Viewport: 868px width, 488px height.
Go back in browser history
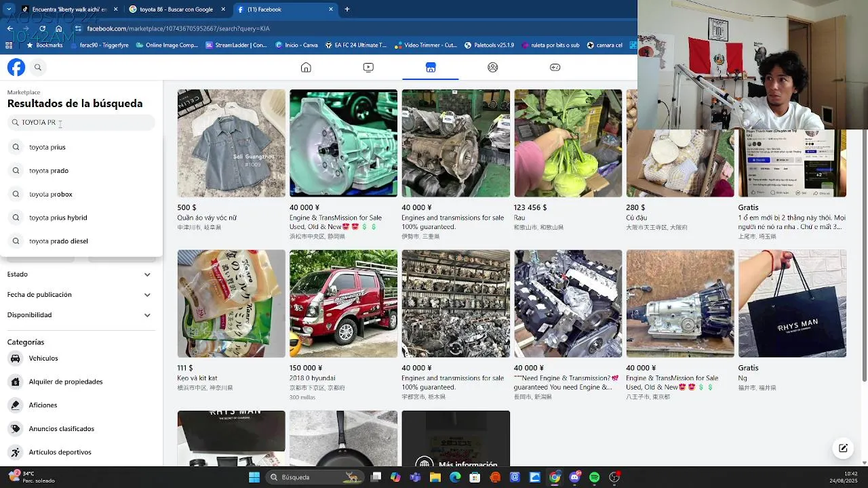tap(10, 28)
